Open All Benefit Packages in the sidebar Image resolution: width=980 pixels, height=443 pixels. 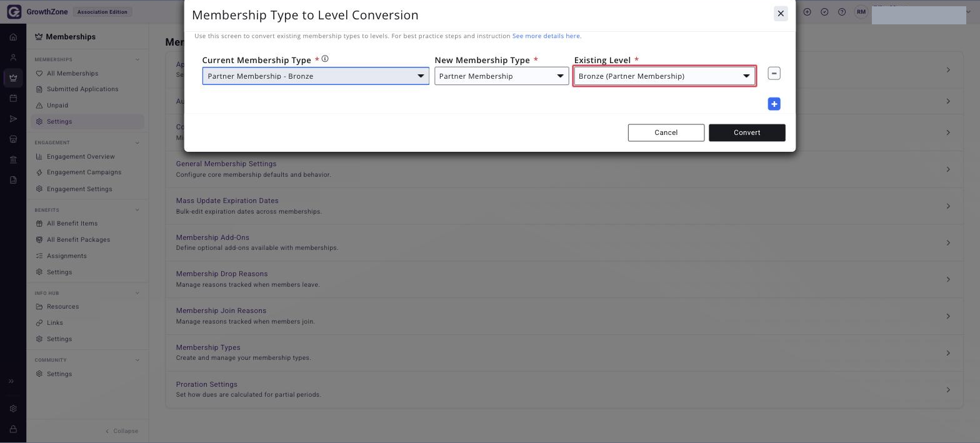click(87, 240)
